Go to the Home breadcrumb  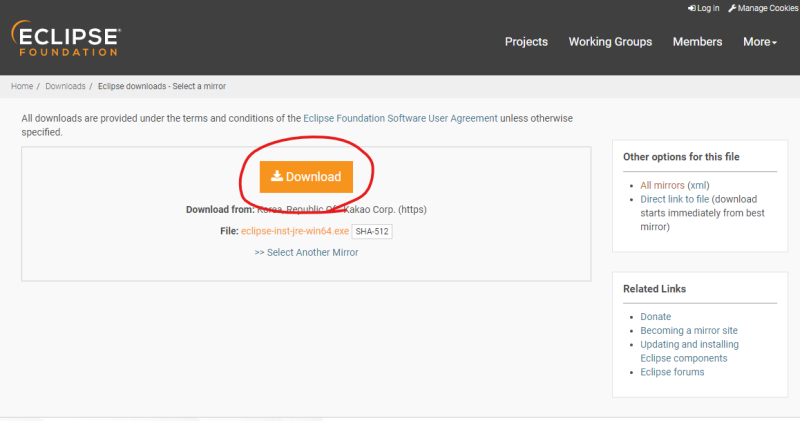22,86
